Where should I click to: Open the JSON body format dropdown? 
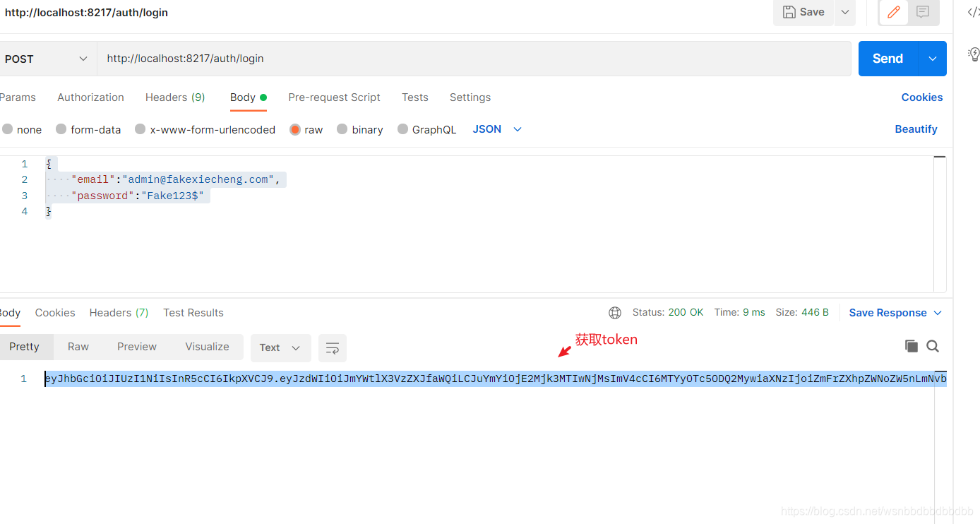coord(497,129)
